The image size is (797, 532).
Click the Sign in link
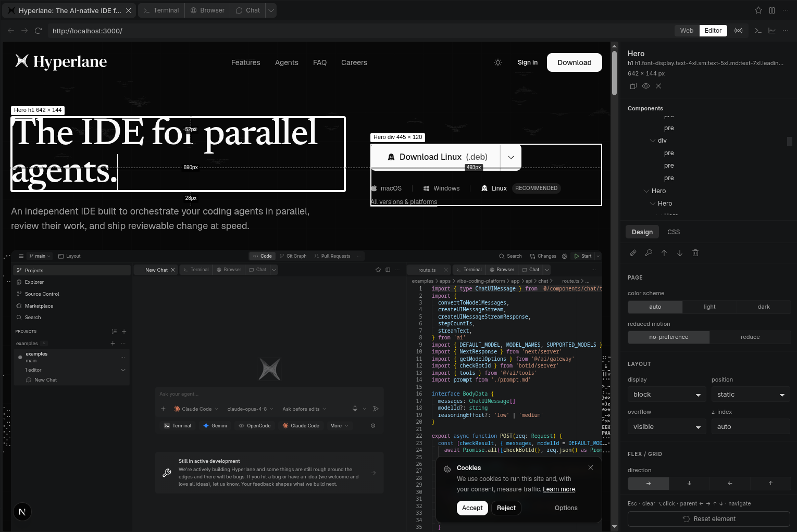528,62
